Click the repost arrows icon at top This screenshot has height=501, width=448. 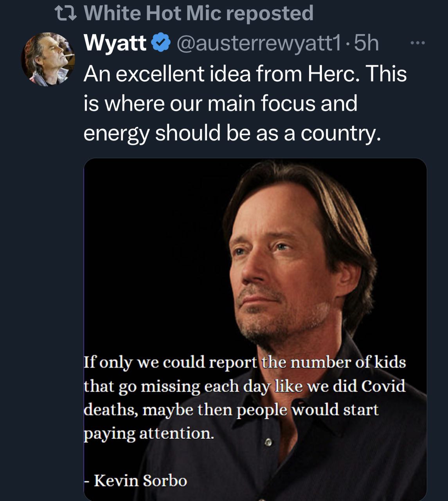pos(65,14)
